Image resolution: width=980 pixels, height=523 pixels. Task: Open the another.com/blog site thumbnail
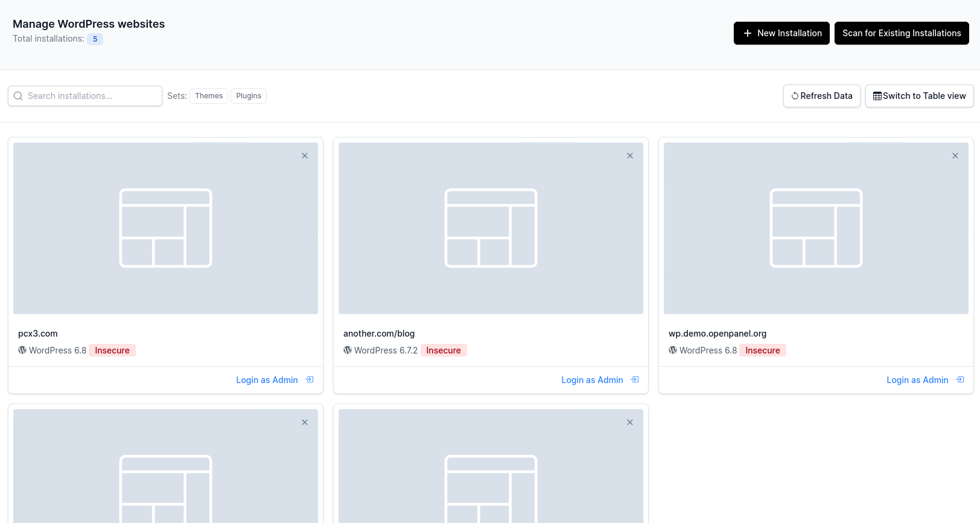coord(491,229)
